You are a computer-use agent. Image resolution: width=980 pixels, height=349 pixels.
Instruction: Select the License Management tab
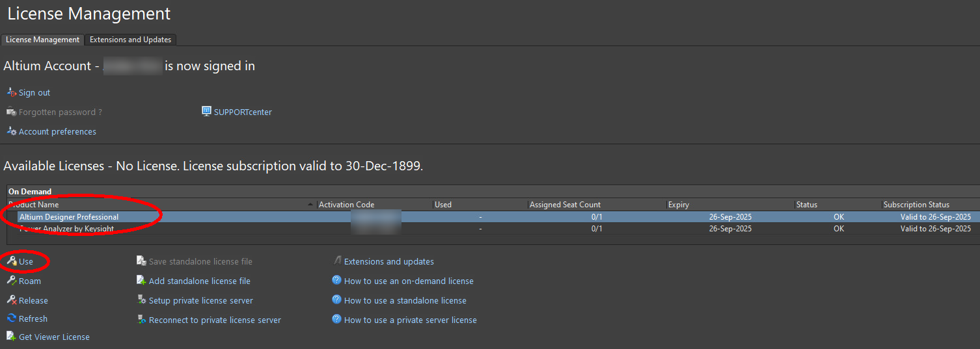(x=42, y=40)
